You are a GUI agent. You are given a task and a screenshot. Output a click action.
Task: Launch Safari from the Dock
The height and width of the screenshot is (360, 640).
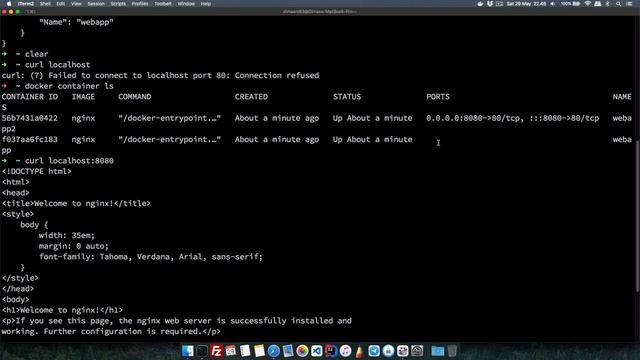pyautogui.click(x=273, y=351)
